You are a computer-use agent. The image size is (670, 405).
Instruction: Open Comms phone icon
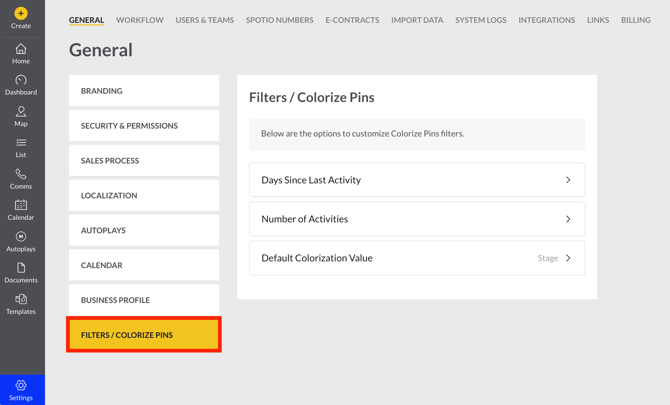[x=21, y=174]
